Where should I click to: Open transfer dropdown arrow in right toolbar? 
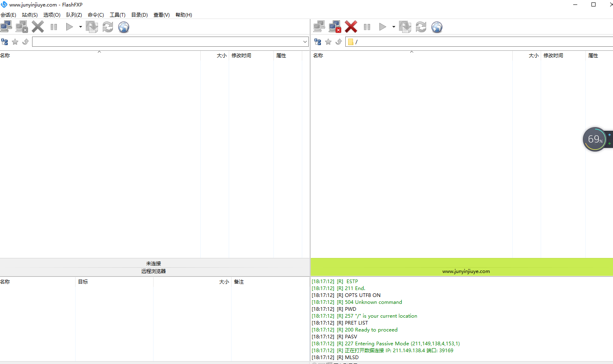[x=394, y=27]
